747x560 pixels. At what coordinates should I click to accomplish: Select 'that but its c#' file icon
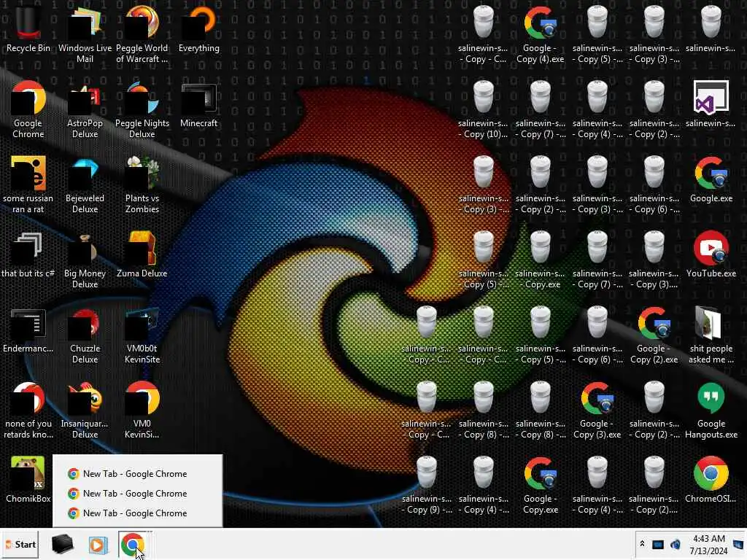[28, 254]
